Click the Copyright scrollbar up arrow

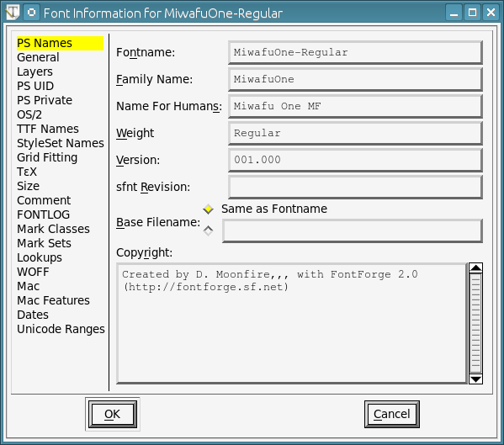pos(475,268)
